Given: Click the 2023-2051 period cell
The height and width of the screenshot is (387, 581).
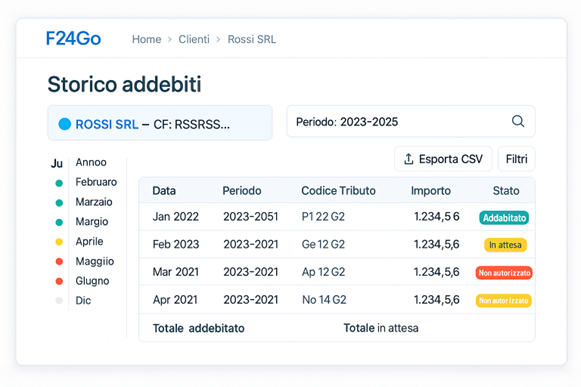Looking at the screenshot, I should tap(250, 216).
